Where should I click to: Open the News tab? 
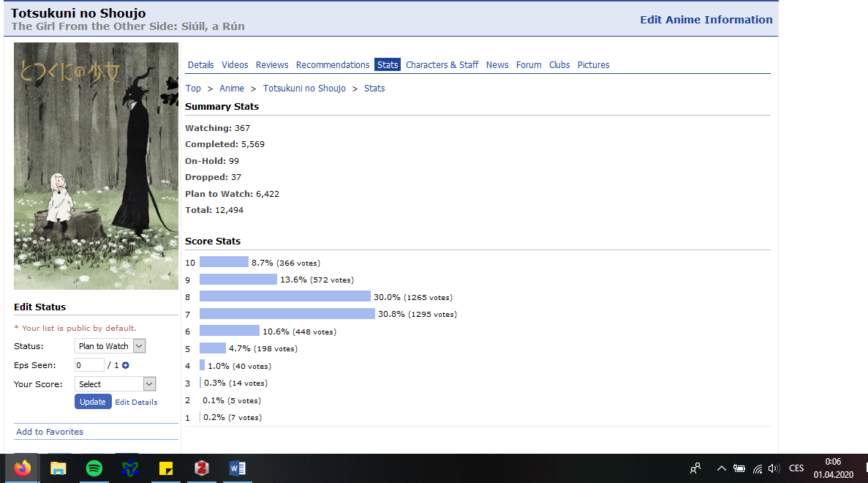tap(497, 65)
